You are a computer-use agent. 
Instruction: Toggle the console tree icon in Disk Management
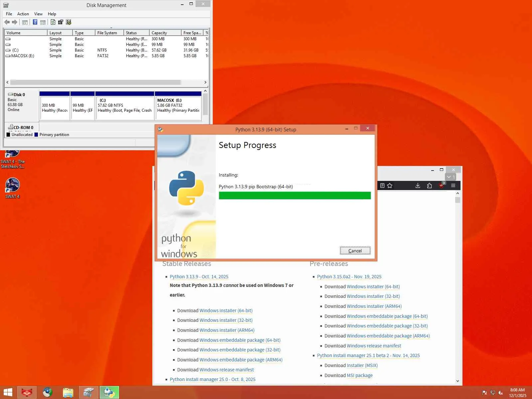click(25, 22)
